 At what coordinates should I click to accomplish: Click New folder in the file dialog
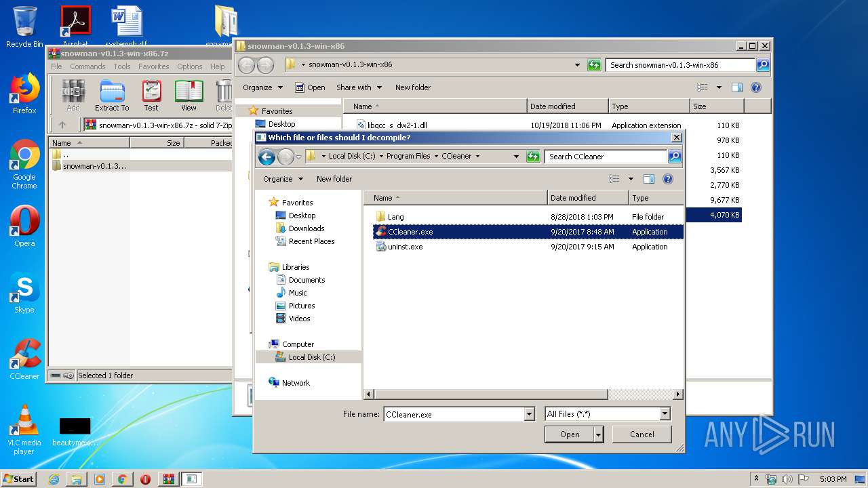click(x=334, y=179)
